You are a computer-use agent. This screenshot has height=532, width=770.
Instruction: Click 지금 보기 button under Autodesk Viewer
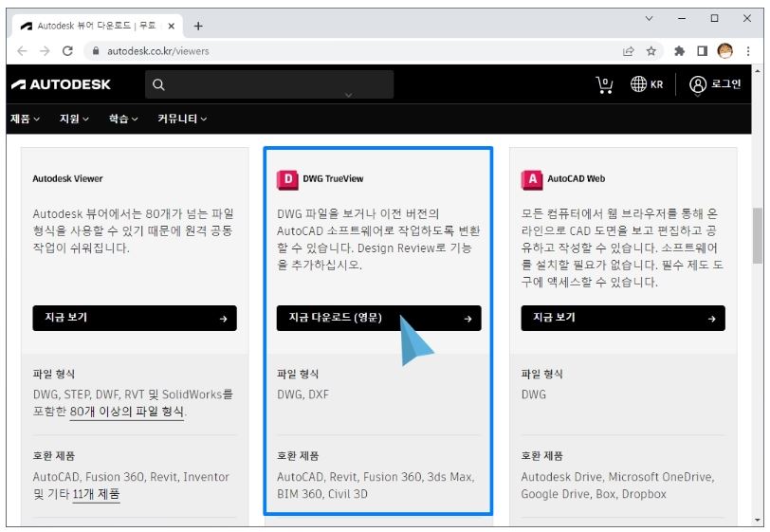(135, 319)
